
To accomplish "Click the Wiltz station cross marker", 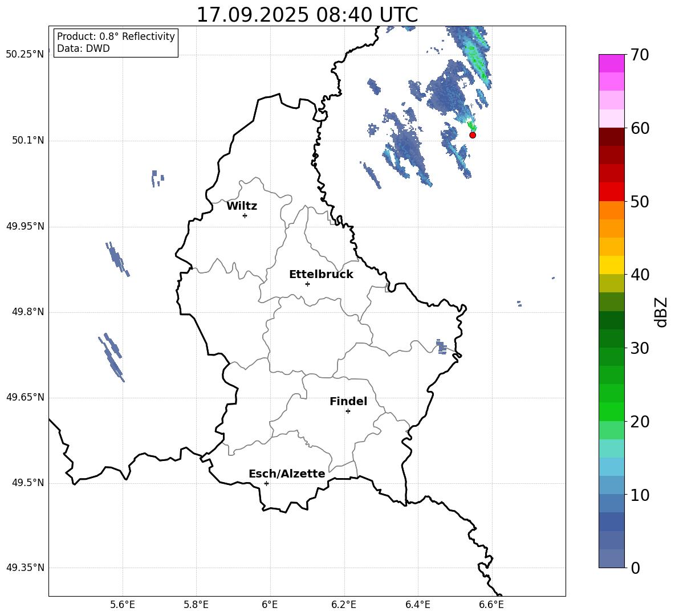I will (245, 215).
